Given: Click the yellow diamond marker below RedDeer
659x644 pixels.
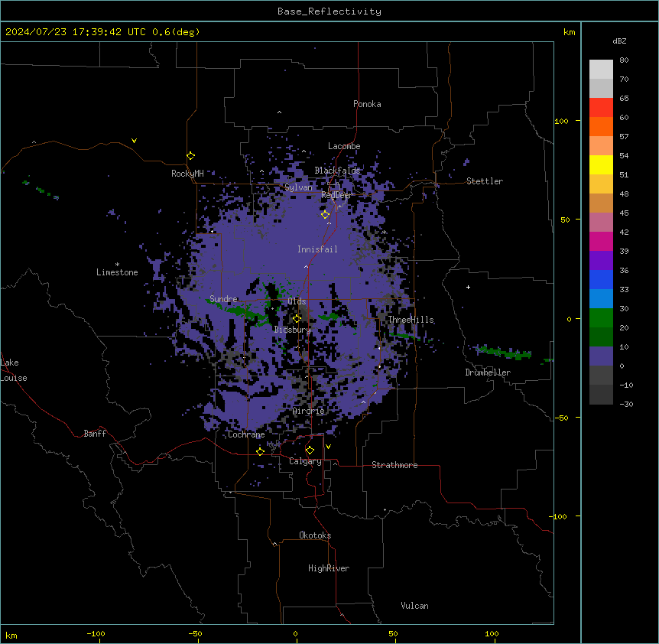Looking at the screenshot, I should click(x=326, y=215).
